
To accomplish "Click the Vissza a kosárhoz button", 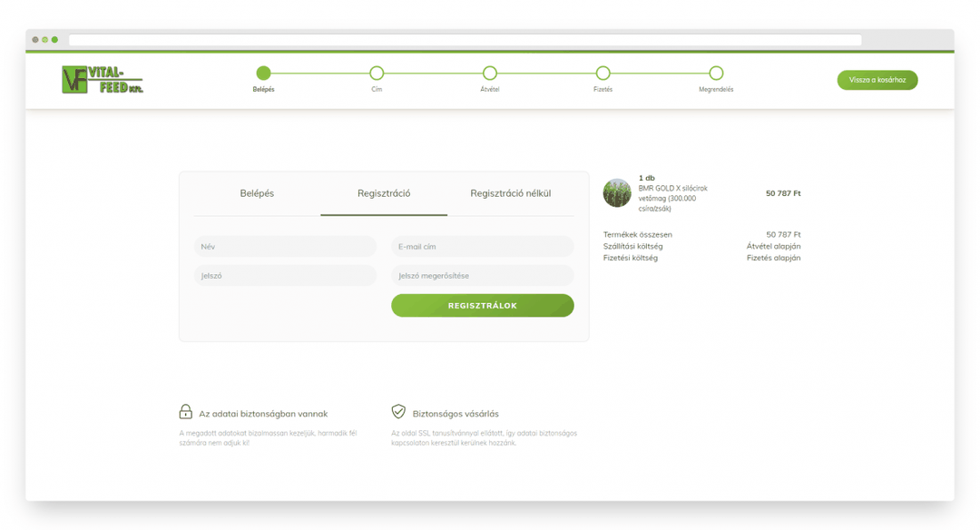I will click(x=877, y=80).
